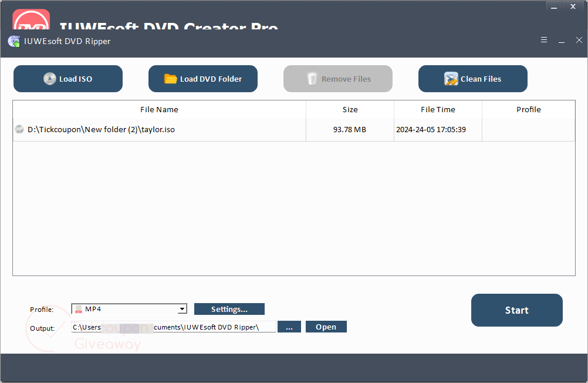Open the output folder
Viewport: 588px width, 383px height.
326,327
